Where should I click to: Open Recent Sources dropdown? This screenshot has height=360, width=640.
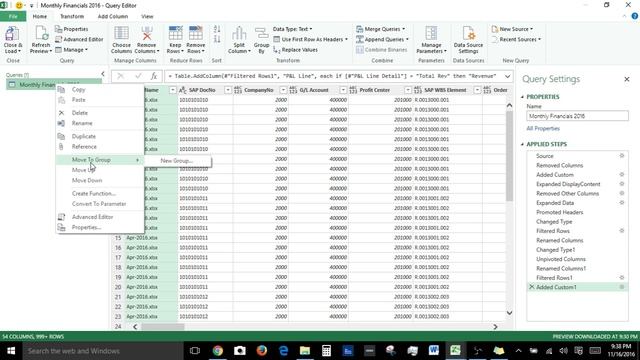point(516,39)
